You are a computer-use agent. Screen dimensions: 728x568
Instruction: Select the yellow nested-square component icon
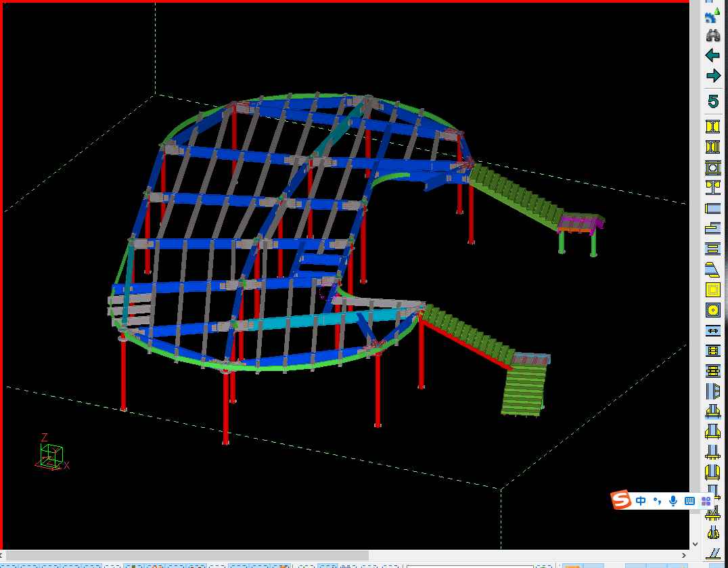click(x=712, y=290)
